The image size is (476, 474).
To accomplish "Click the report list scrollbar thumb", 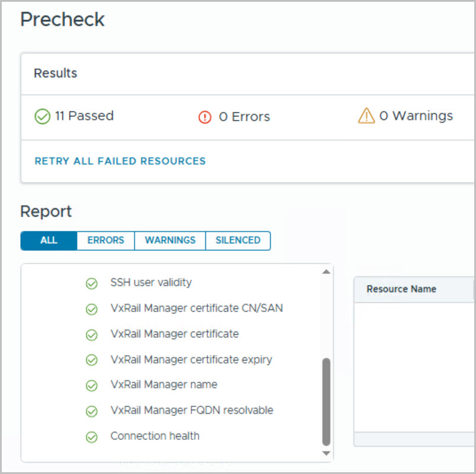I will 326,401.
